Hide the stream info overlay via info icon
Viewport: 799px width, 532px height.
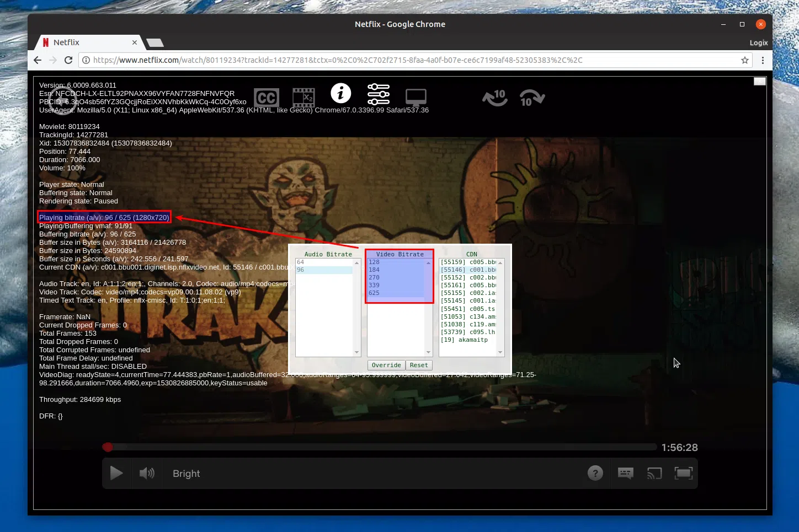340,94
